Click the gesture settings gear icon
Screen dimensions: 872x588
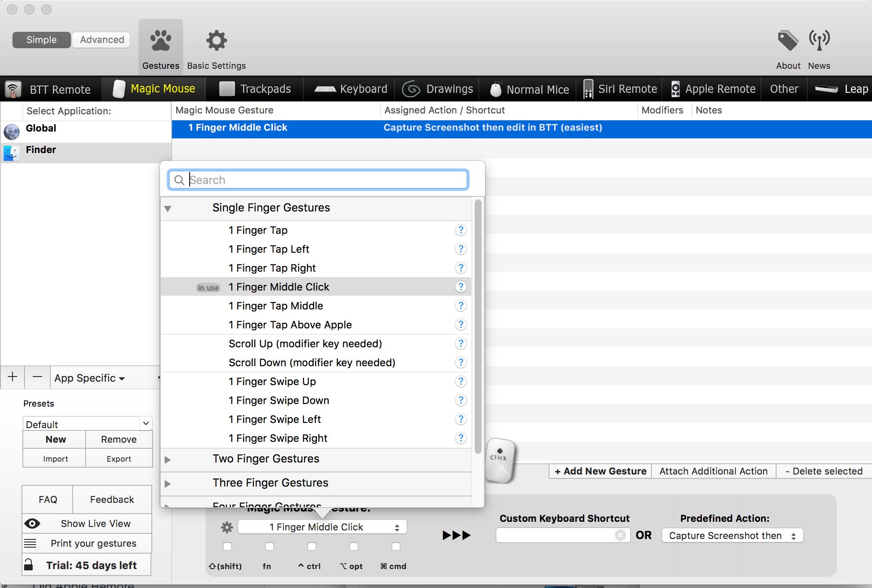[x=227, y=527]
